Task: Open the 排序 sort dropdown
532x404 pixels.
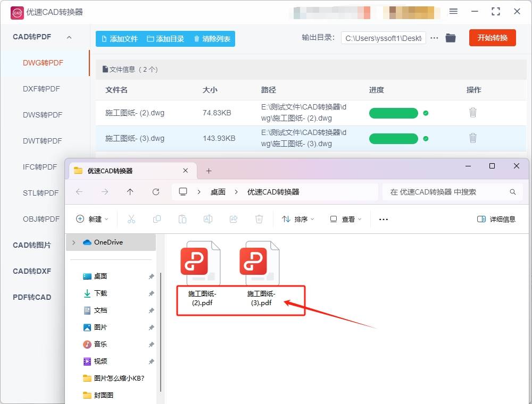Action: (x=298, y=218)
